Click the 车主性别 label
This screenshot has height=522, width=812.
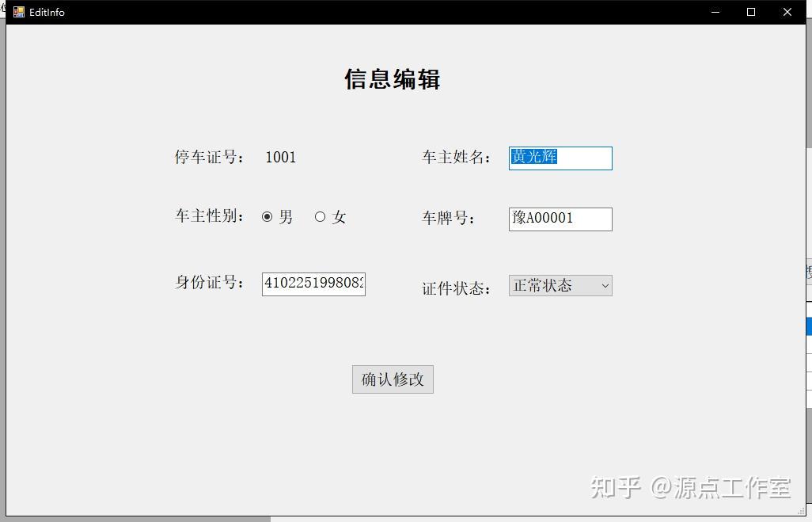pyautogui.click(x=209, y=216)
